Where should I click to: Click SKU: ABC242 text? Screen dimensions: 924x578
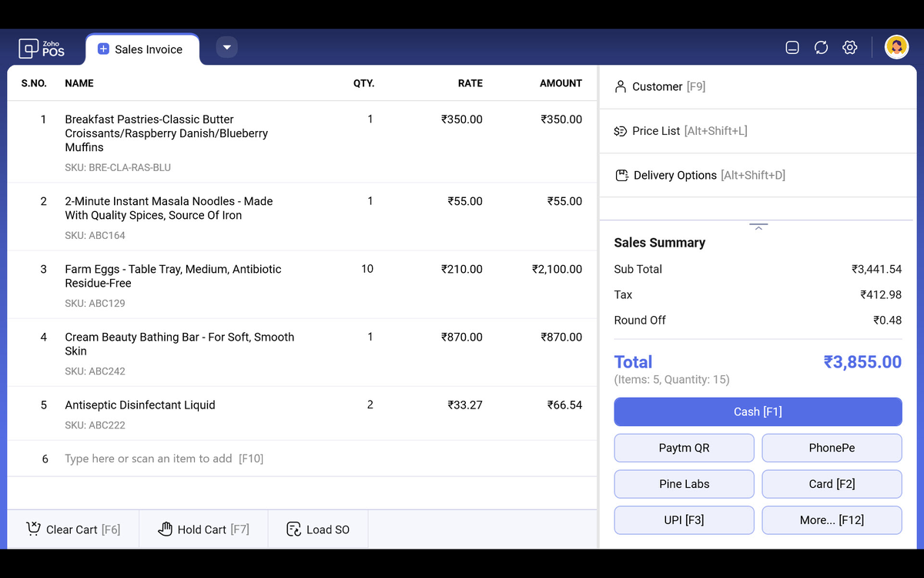click(x=95, y=371)
